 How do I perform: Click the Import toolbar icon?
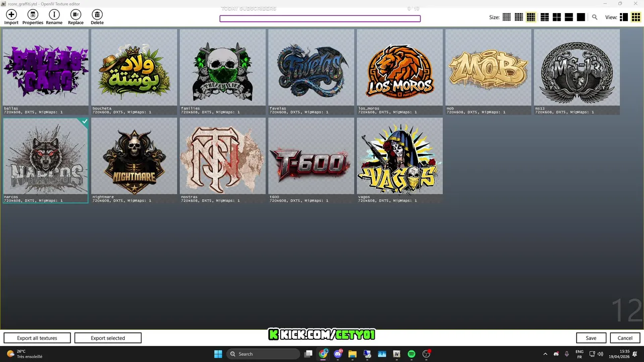tap(11, 15)
